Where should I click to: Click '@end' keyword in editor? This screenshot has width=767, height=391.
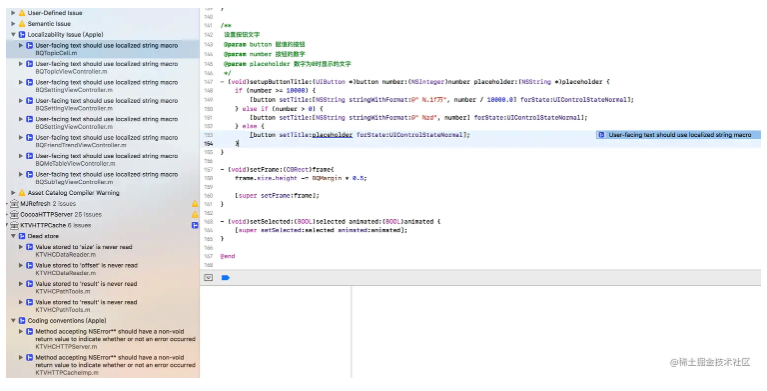pos(227,256)
